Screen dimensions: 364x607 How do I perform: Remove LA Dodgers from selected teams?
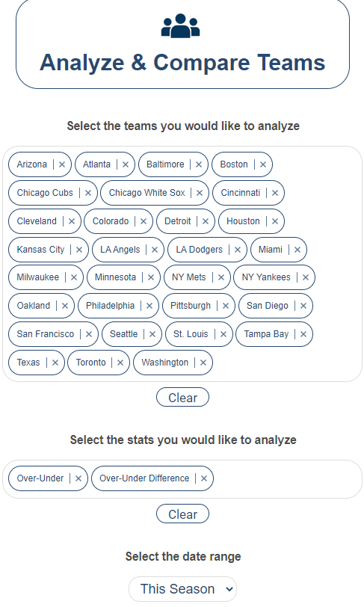[238, 250]
